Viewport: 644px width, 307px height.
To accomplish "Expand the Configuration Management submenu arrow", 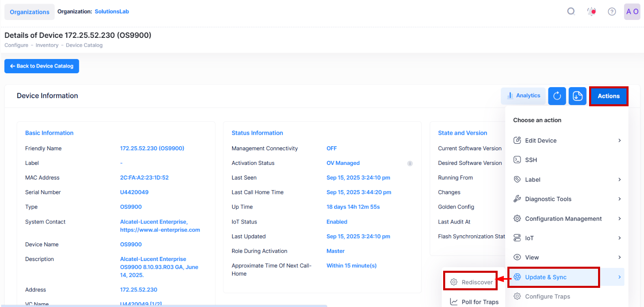I will tap(619, 219).
